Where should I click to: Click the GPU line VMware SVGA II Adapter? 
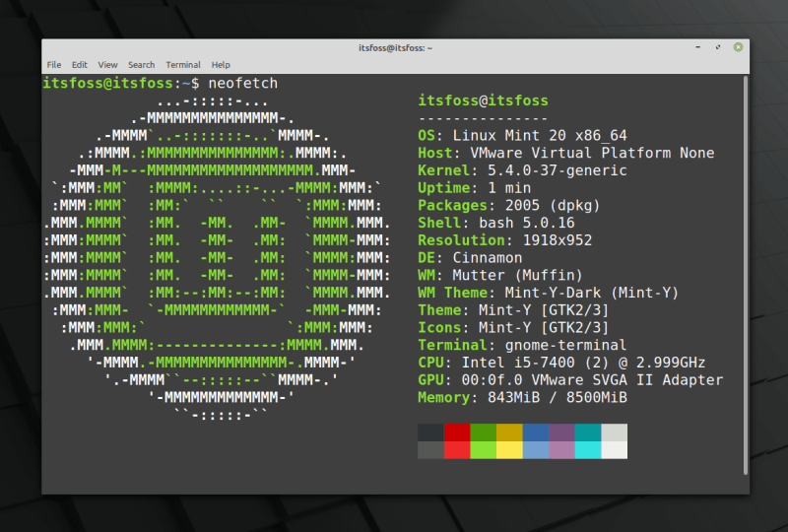pos(570,380)
